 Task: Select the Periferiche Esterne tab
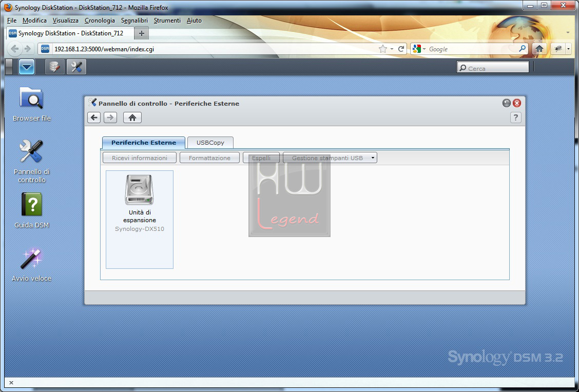click(144, 143)
